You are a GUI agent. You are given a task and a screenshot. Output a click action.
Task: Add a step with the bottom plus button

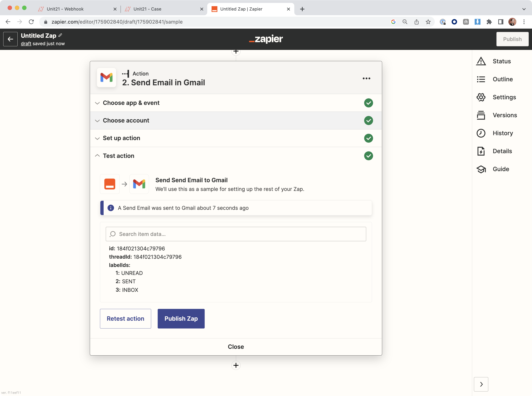click(x=236, y=365)
